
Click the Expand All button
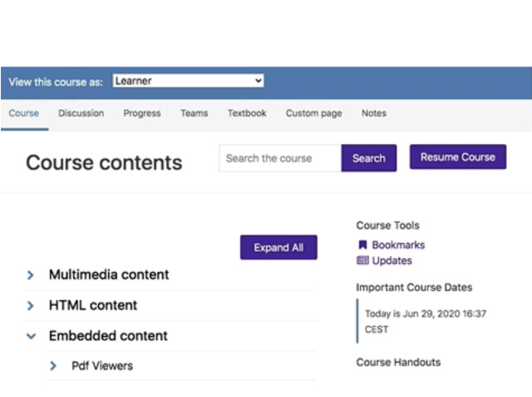[x=279, y=247]
